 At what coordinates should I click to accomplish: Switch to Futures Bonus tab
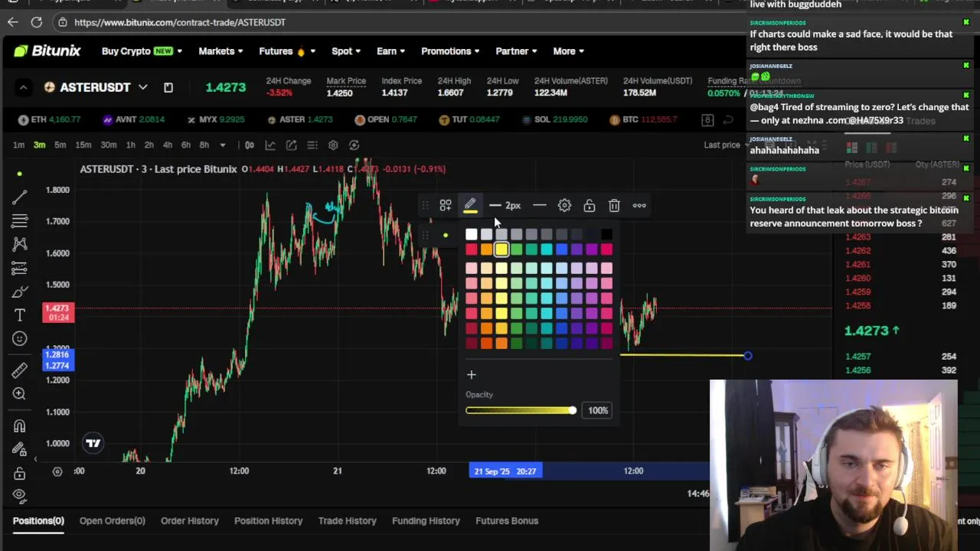[507, 520]
